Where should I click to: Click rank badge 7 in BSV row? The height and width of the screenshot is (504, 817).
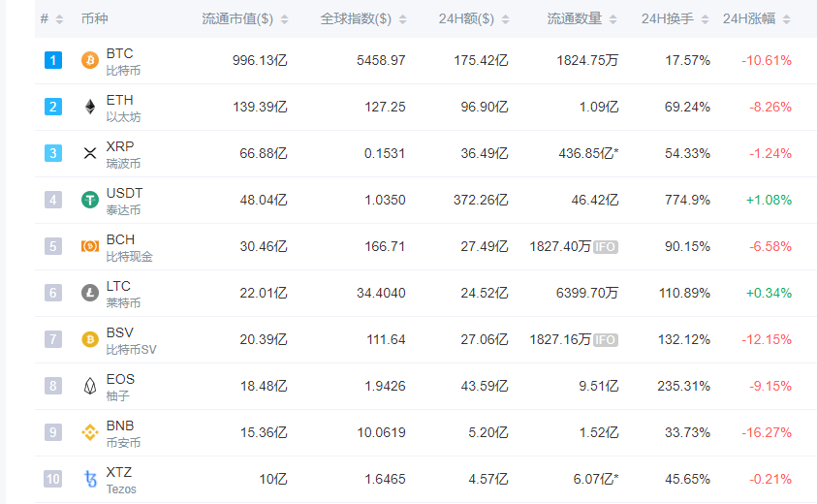coord(53,339)
